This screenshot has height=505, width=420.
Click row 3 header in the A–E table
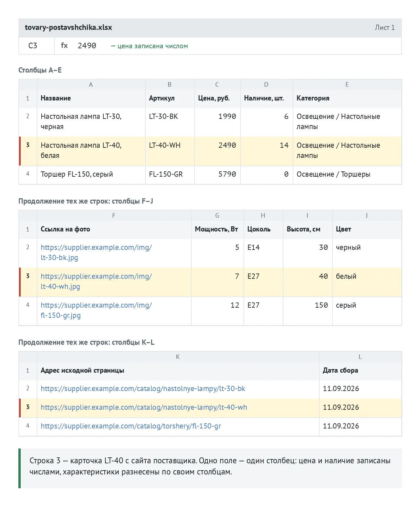pos(28,151)
